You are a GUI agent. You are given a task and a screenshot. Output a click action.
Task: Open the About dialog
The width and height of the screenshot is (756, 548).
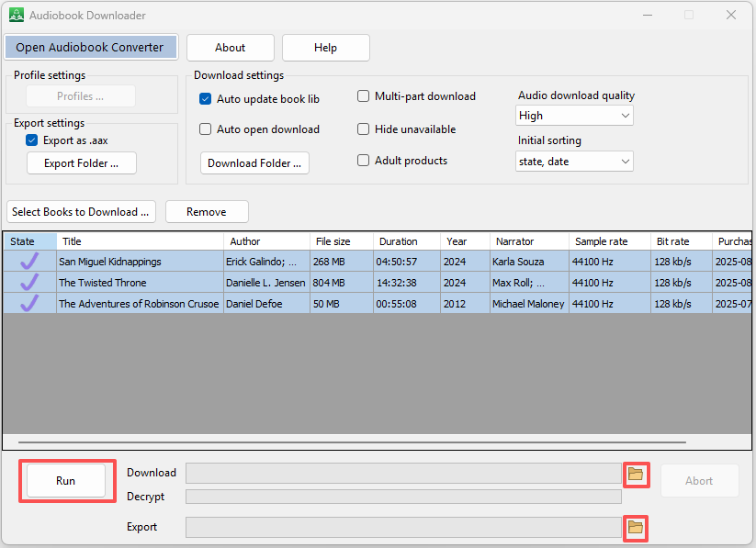(231, 48)
